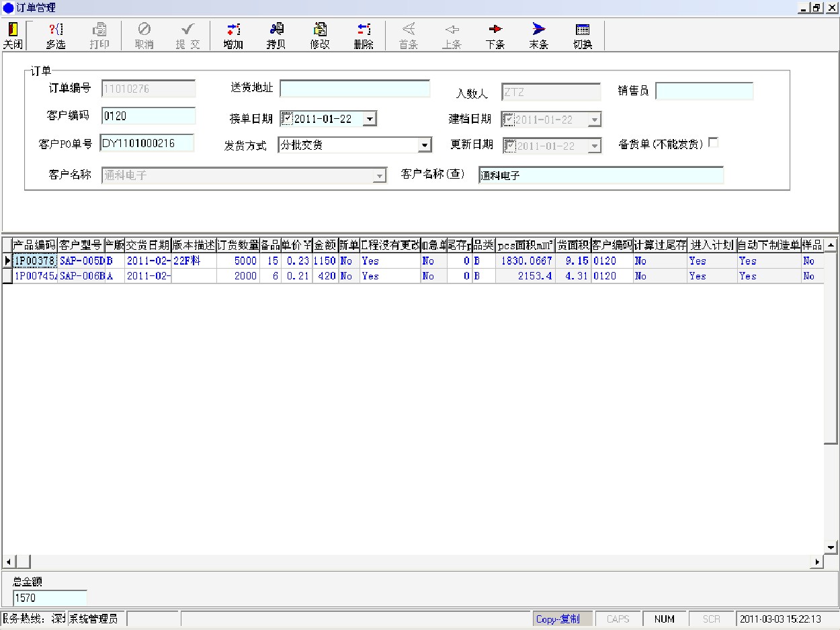Click the 取消 cancel toolbar icon
This screenshot has width=840, height=630.
[144, 36]
